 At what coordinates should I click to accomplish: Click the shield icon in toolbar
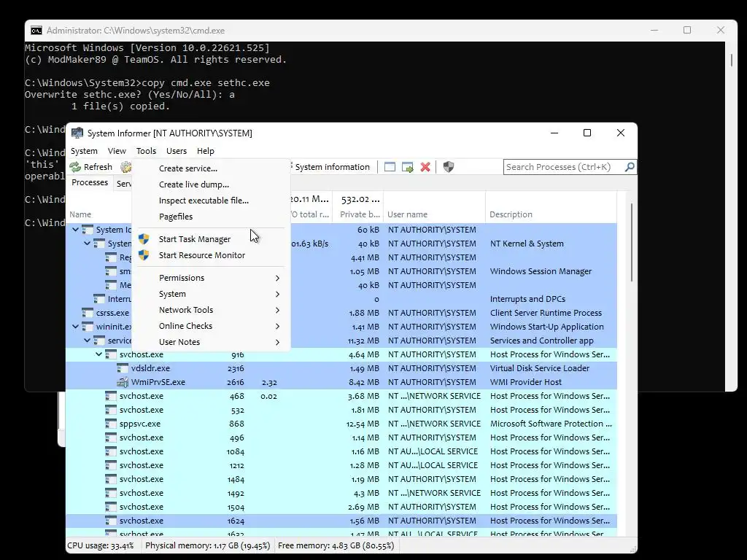click(x=449, y=167)
